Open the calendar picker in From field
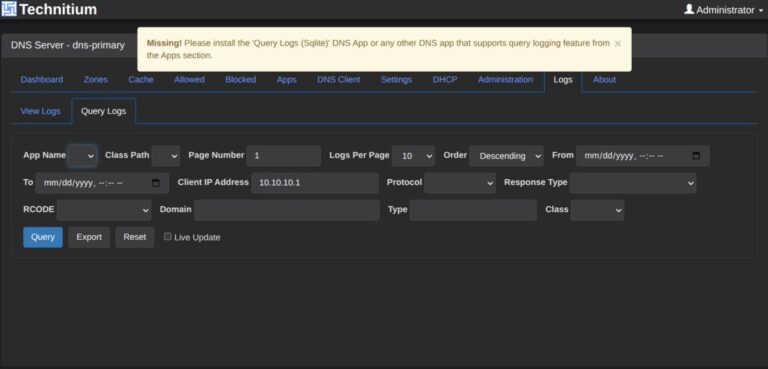 696,156
